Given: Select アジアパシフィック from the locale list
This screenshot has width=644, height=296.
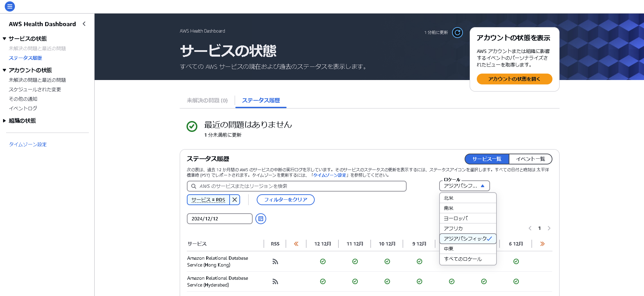Looking at the screenshot, I should 468,239.
